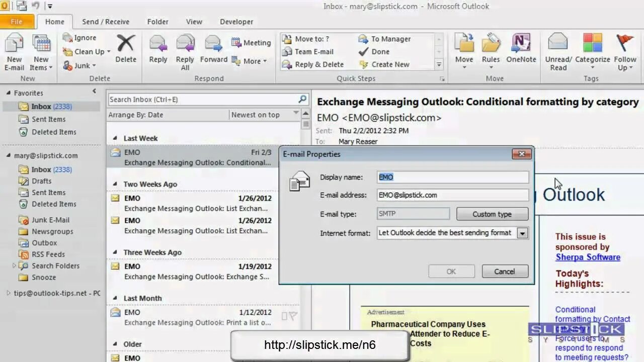Screen dimensions: 644x362
Task: Run the Done quick step
Action: (374, 51)
